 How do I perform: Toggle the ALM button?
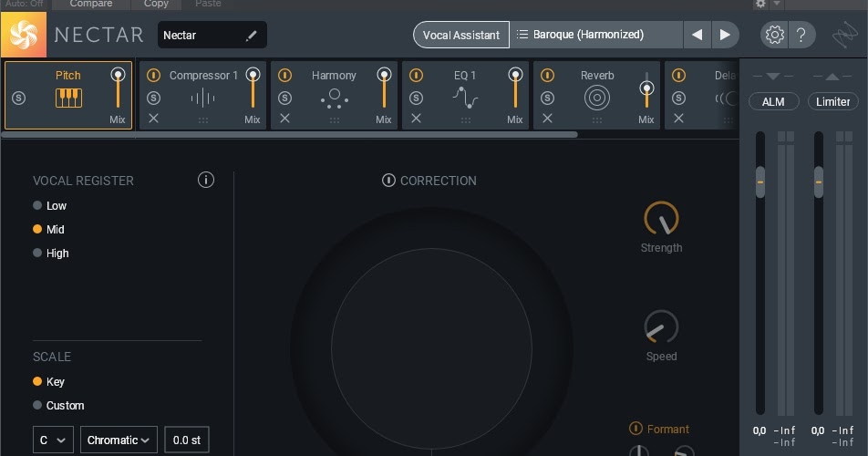click(773, 102)
